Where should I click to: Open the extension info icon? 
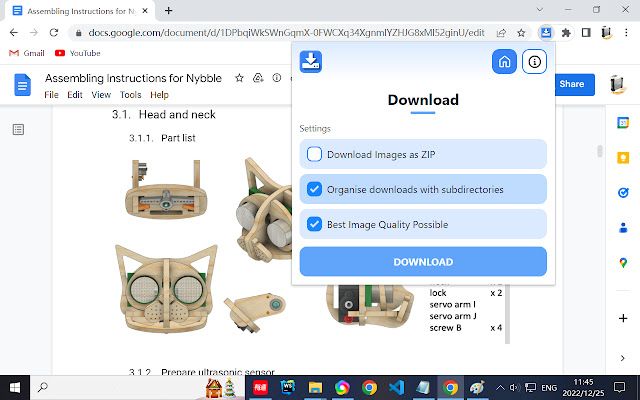point(534,62)
